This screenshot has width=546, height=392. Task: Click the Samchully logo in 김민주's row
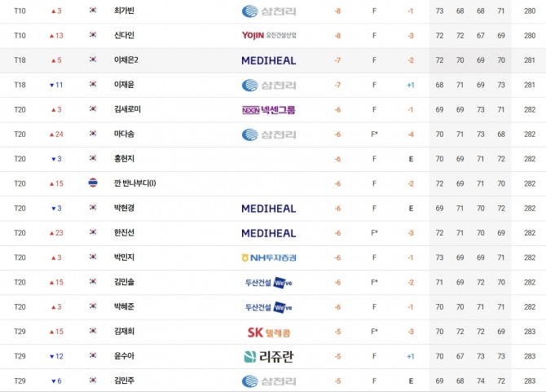tap(269, 381)
